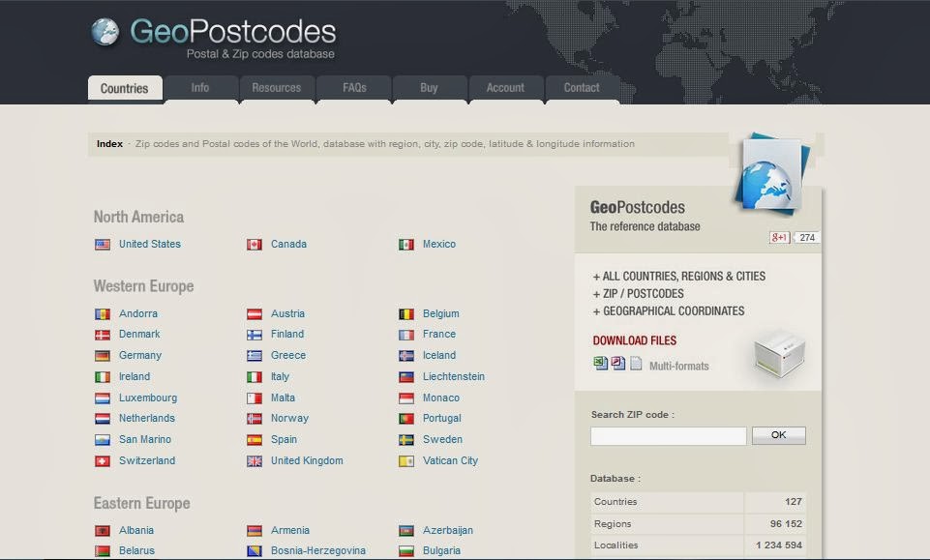
Task: Click the Countries count value 127
Action: tap(793, 502)
